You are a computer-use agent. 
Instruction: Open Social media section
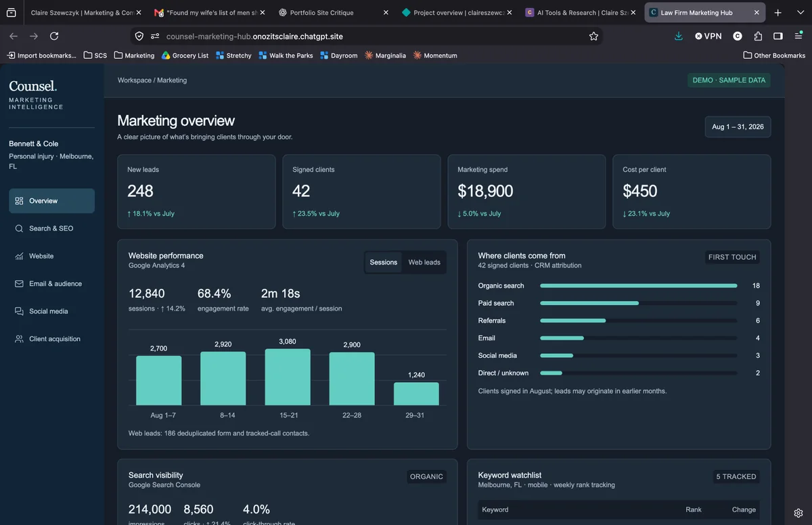point(51,312)
